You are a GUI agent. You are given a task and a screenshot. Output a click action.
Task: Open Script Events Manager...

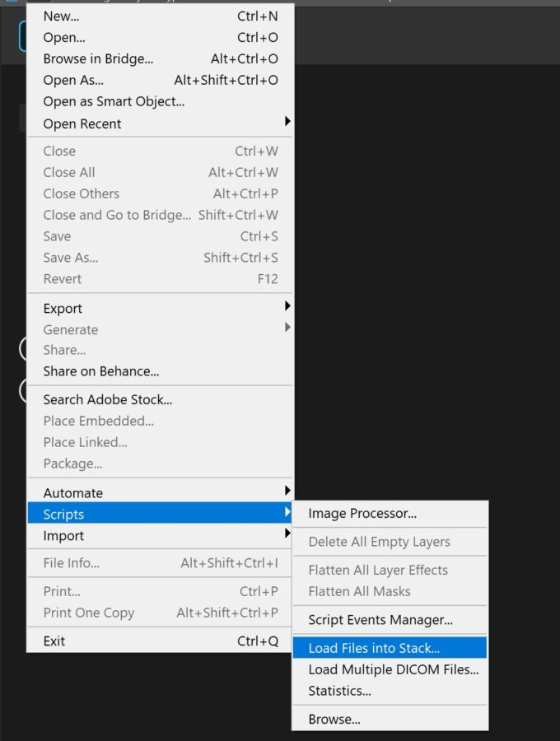click(x=390, y=619)
